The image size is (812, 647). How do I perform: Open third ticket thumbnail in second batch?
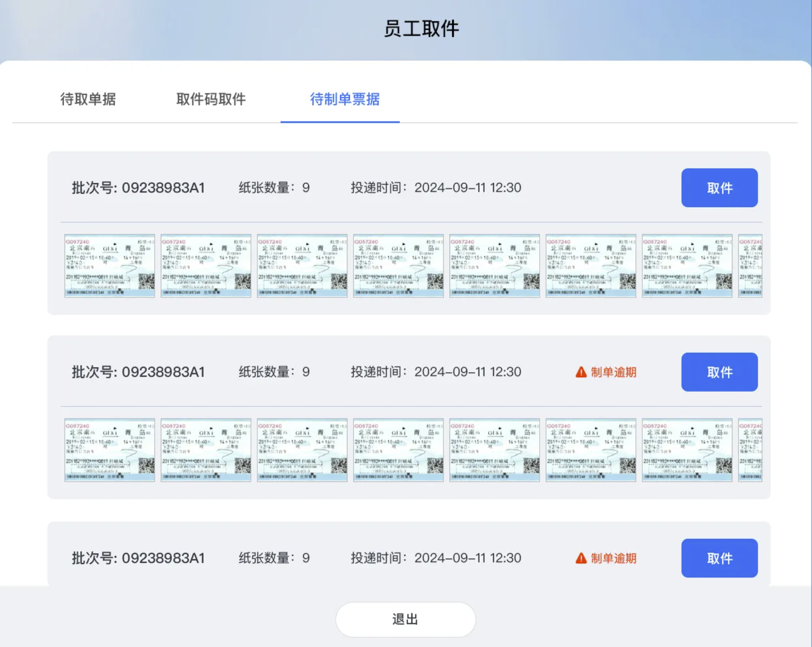point(302,450)
